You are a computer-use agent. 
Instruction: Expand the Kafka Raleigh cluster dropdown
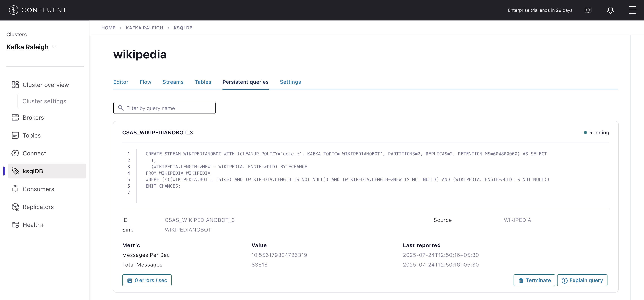coord(54,47)
